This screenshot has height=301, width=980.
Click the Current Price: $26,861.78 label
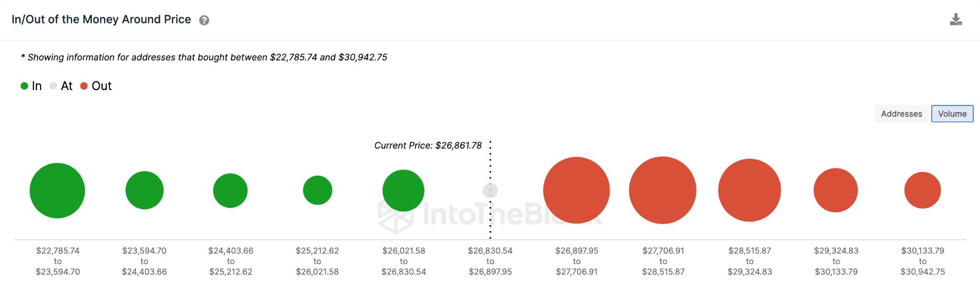point(427,145)
